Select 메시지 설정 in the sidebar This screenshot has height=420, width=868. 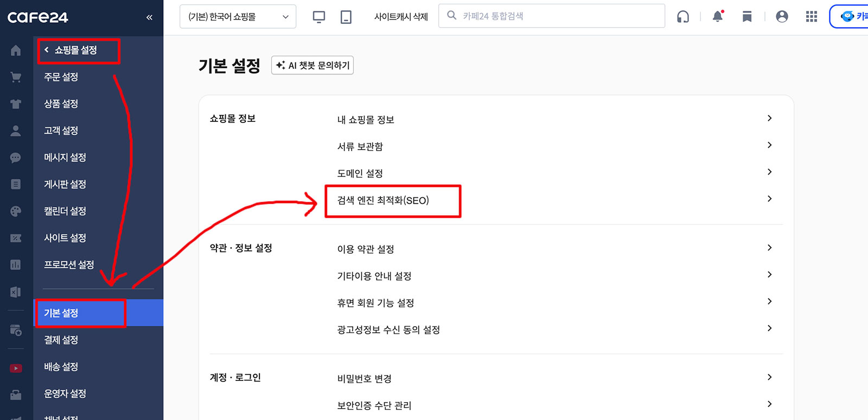click(x=65, y=157)
